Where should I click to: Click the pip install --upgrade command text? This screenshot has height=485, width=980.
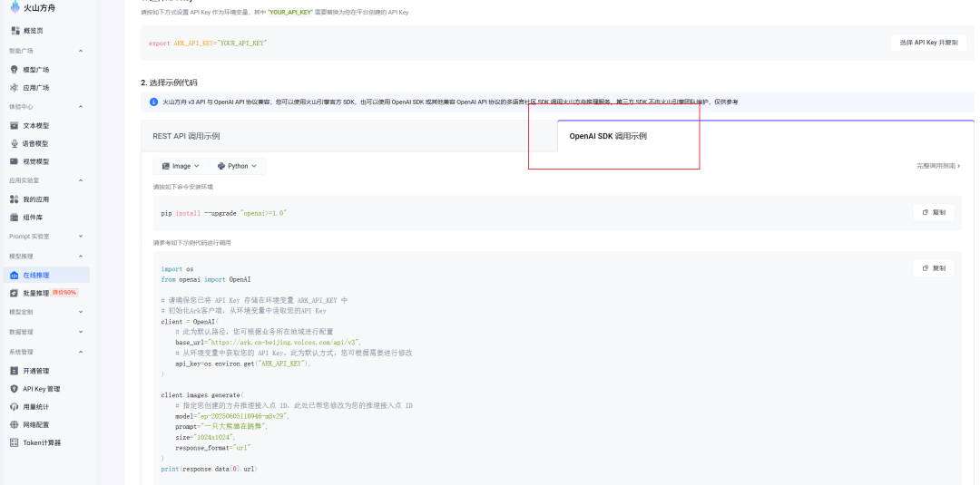click(x=224, y=213)
